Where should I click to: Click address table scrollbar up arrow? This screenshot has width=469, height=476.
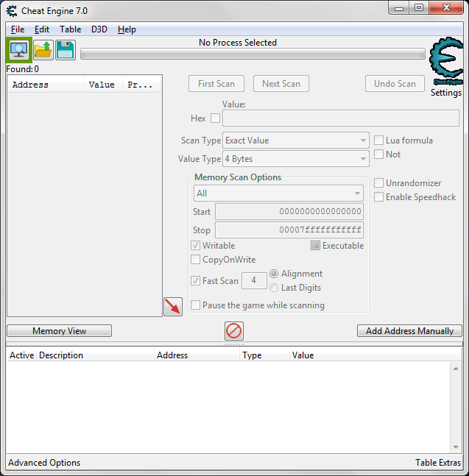456,369
